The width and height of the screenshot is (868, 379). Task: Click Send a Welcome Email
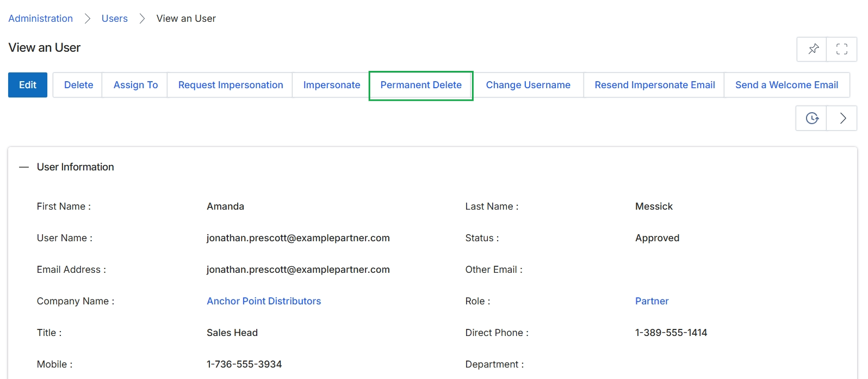786,85
